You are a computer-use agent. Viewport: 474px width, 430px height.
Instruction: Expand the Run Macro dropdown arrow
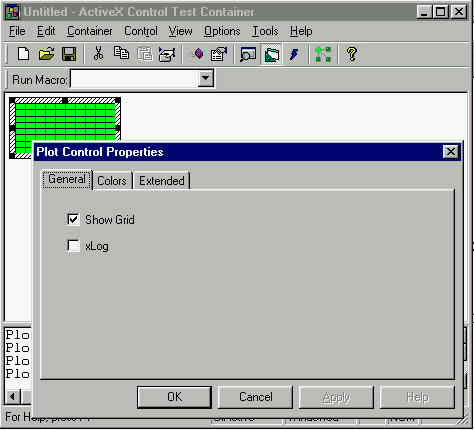[x=205, y=79]
